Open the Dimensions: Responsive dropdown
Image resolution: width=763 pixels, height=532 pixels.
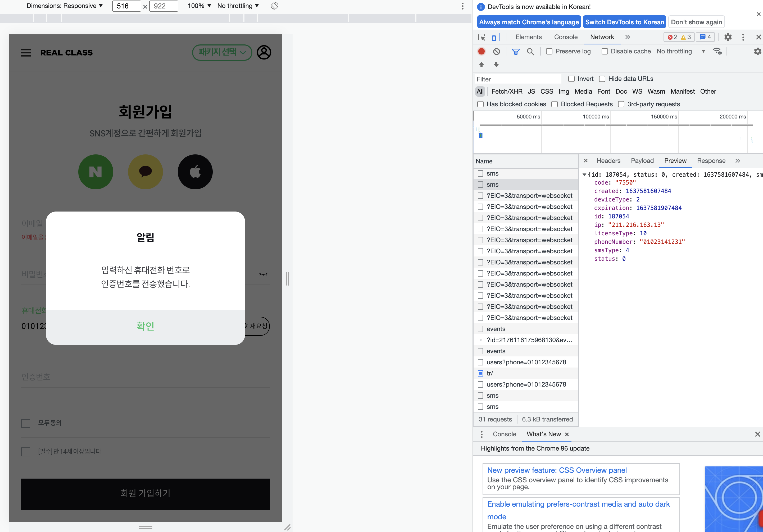[x=65, y=6]
